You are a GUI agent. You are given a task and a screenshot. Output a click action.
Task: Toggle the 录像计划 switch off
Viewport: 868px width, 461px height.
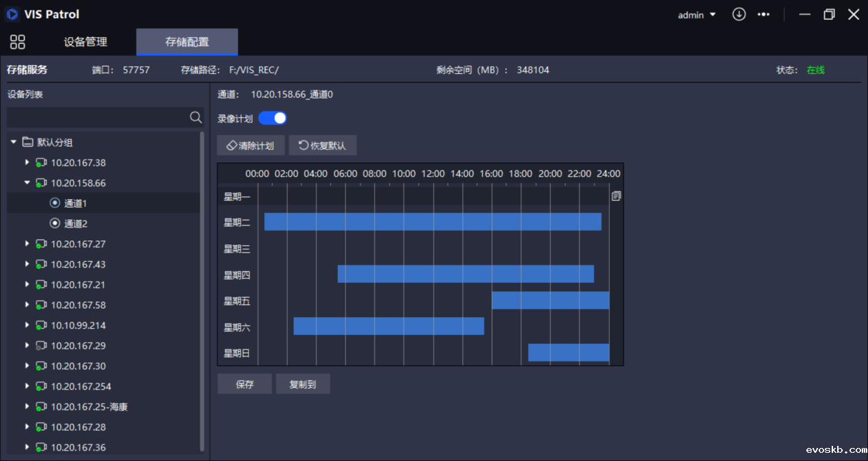coord(273,119)
